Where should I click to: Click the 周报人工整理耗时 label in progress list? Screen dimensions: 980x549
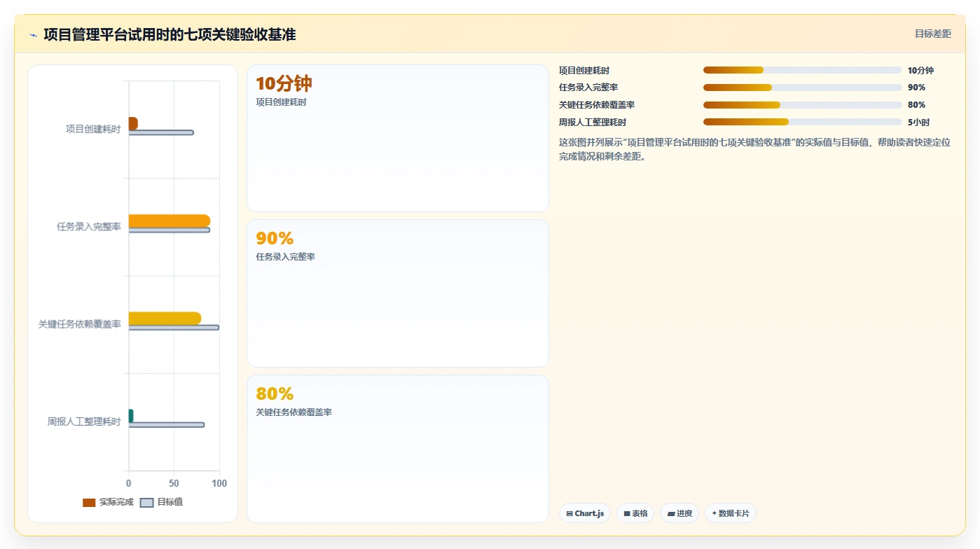[593, 123]
